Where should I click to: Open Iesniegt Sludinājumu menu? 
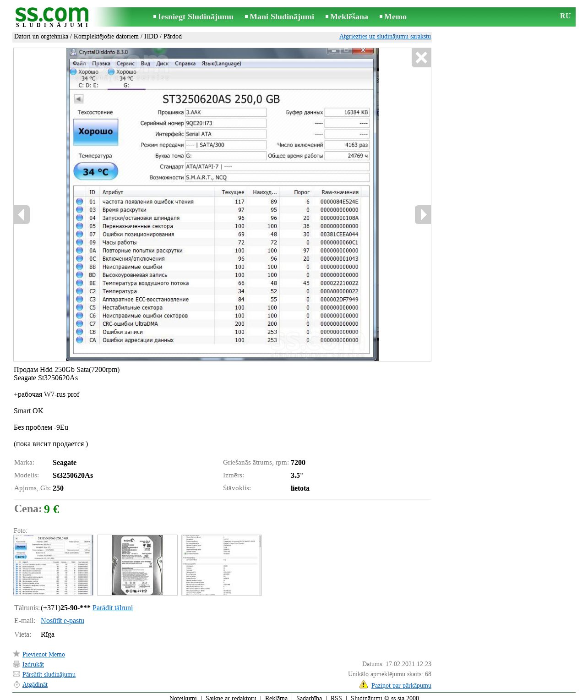click(196, 16)
